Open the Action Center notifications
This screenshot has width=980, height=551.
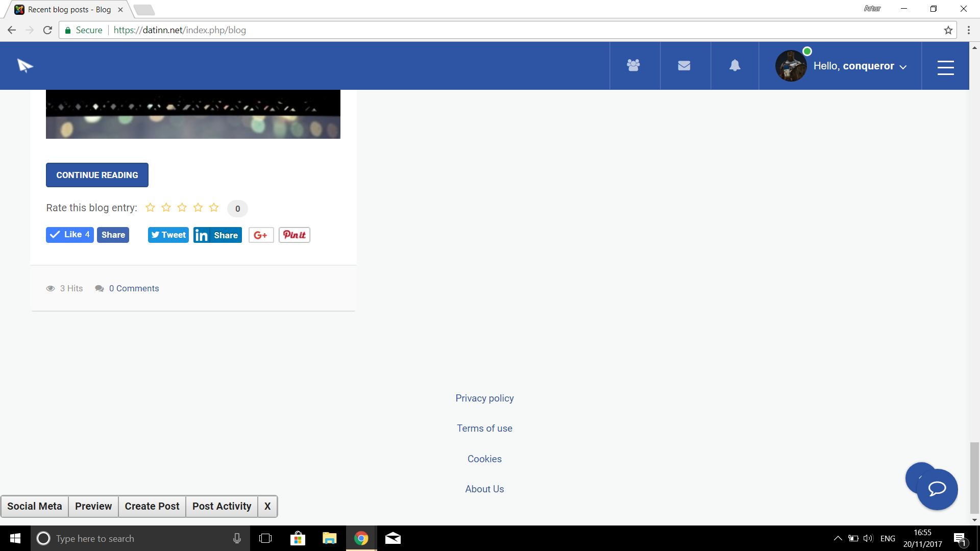[960, 539]
